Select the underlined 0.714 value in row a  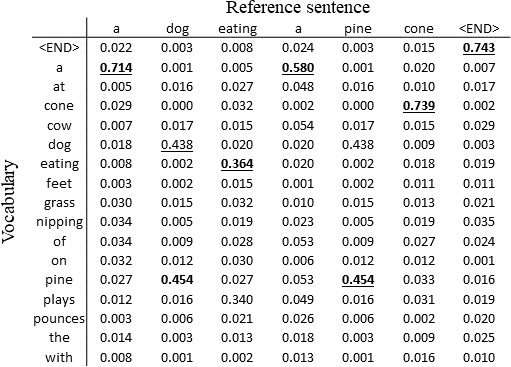[x=116, y=68]
